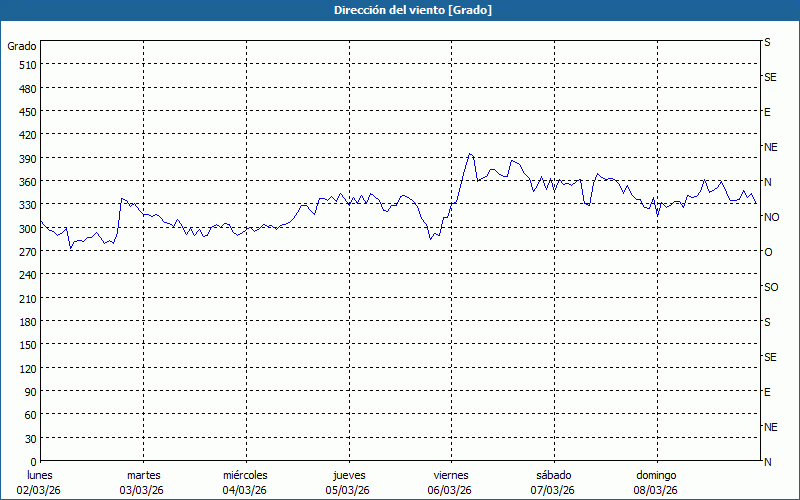800x500 pixels.
Task: Click the 180 degree axis label
Action: pyautogui.click(x=26, y=322)
